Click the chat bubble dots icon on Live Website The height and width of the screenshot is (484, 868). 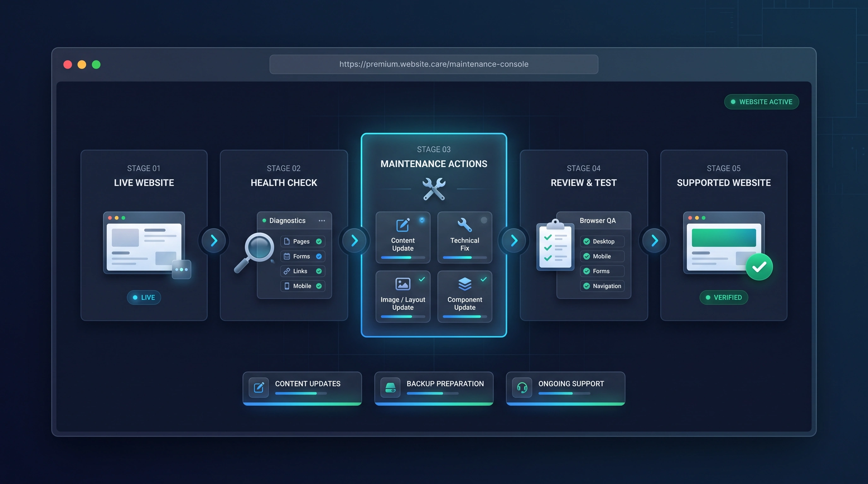tap(181, 269)
